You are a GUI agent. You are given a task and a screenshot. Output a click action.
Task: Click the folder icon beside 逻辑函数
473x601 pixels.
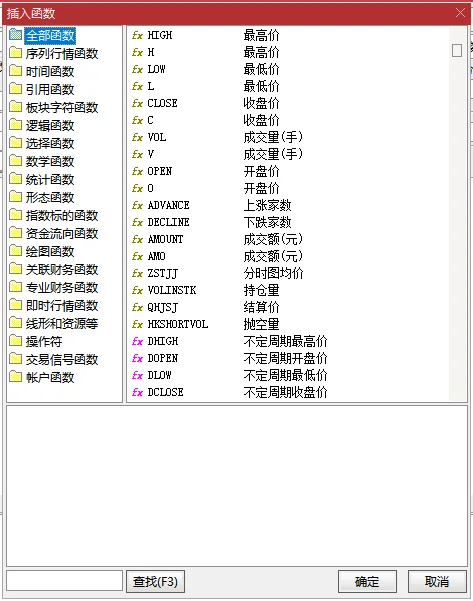[15, 125]
